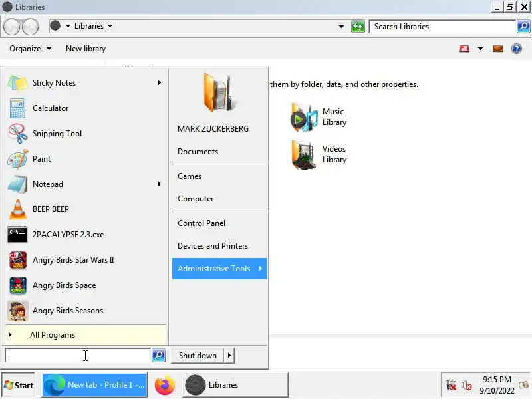Click the taskbar clock and date
This screenshot has width=532, height=399.
pos(497,385)
